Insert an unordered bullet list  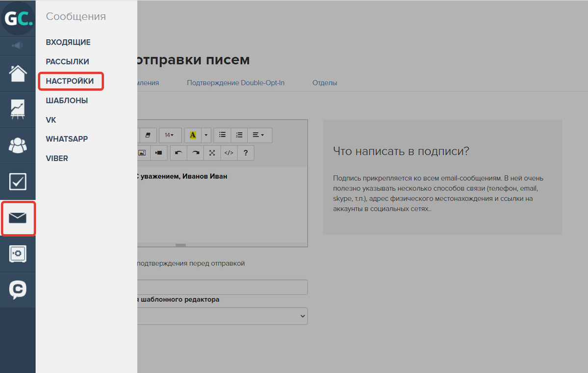[x=222, y=135]
